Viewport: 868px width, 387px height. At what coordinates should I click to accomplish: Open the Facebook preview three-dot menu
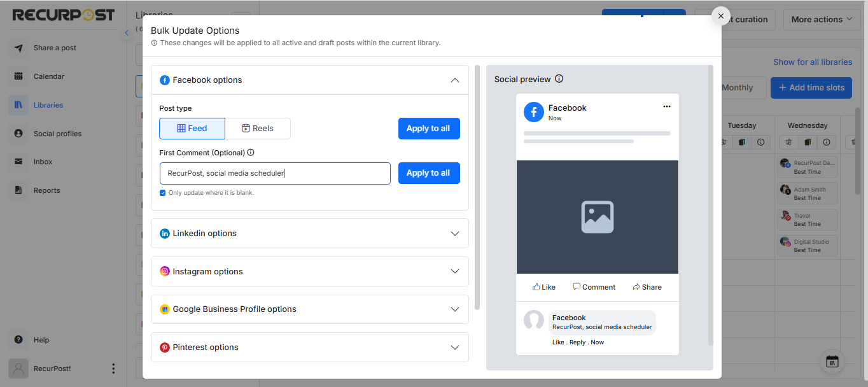click(x=667, y=106)
